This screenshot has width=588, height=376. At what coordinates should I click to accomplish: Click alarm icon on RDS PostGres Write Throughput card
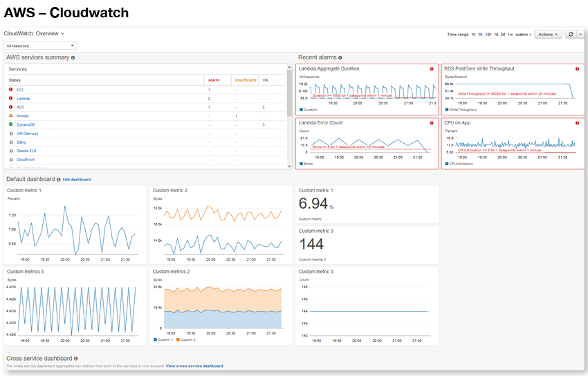577,69
